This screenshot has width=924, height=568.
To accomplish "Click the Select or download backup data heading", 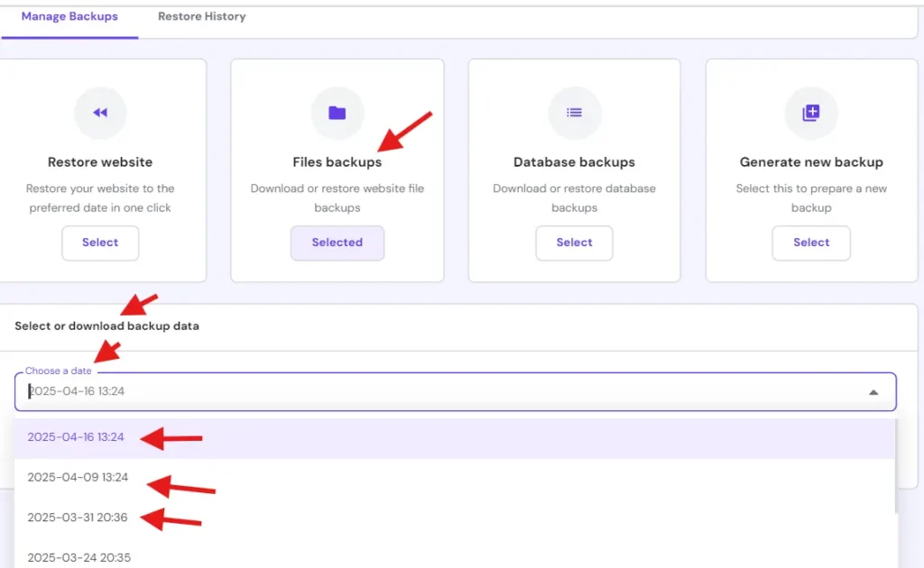I will point(106,326).
